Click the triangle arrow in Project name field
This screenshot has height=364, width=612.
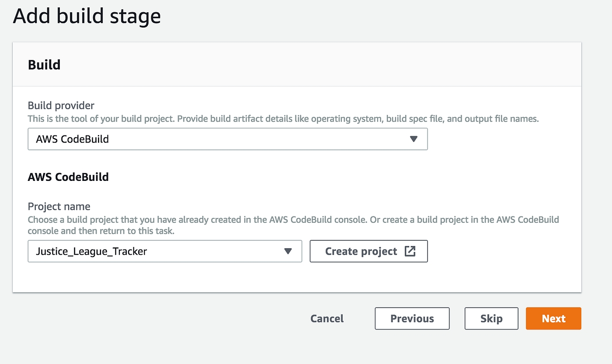[288, 251]
